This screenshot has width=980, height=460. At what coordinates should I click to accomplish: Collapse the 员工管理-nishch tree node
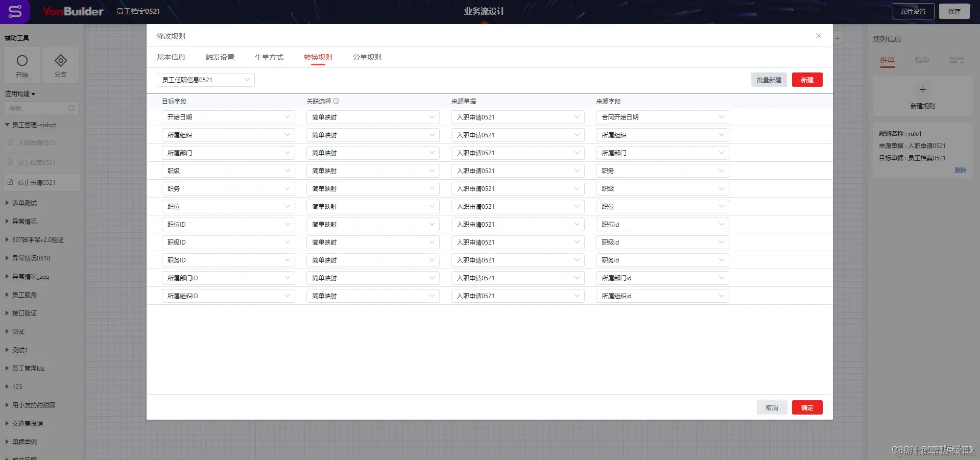pos(7,125)
